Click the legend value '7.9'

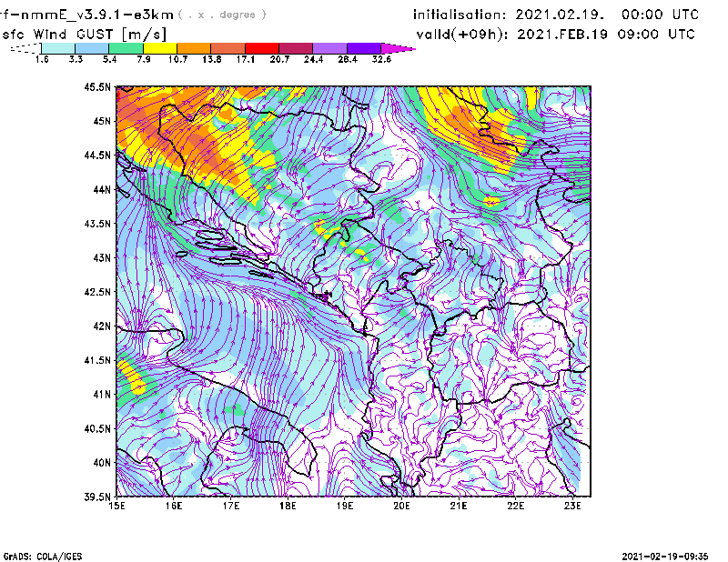[144, 59]
